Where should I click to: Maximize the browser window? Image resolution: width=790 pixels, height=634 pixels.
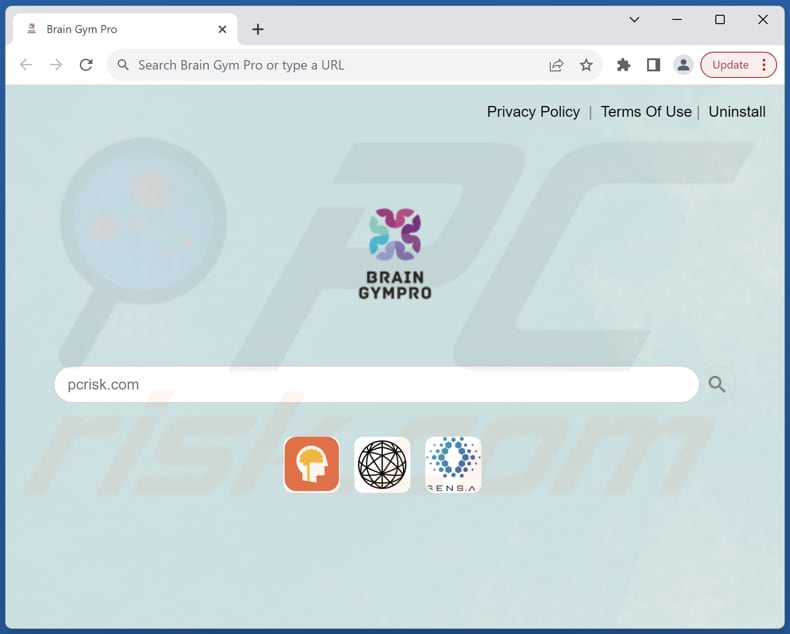pos(720,20)
